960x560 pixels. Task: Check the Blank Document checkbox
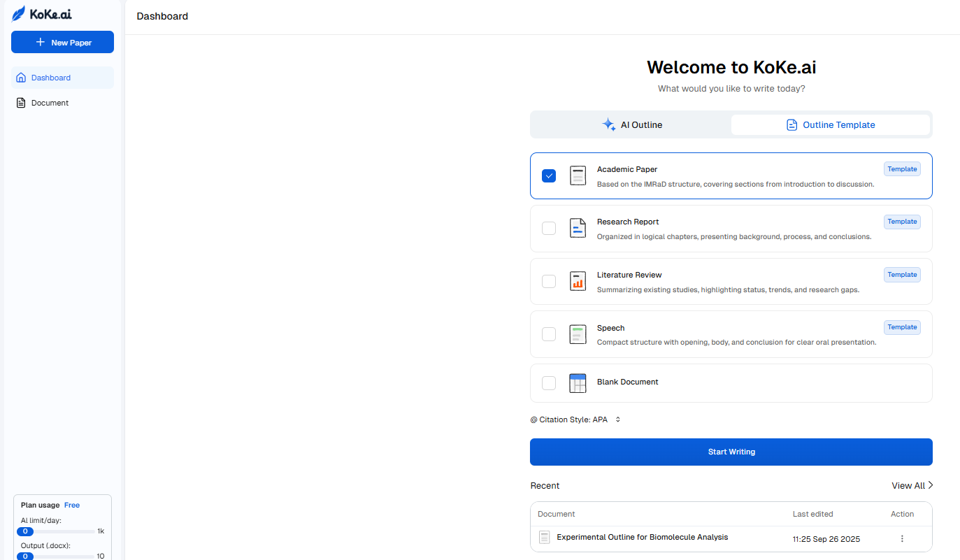pyautogui.click(x=549, y=383)
